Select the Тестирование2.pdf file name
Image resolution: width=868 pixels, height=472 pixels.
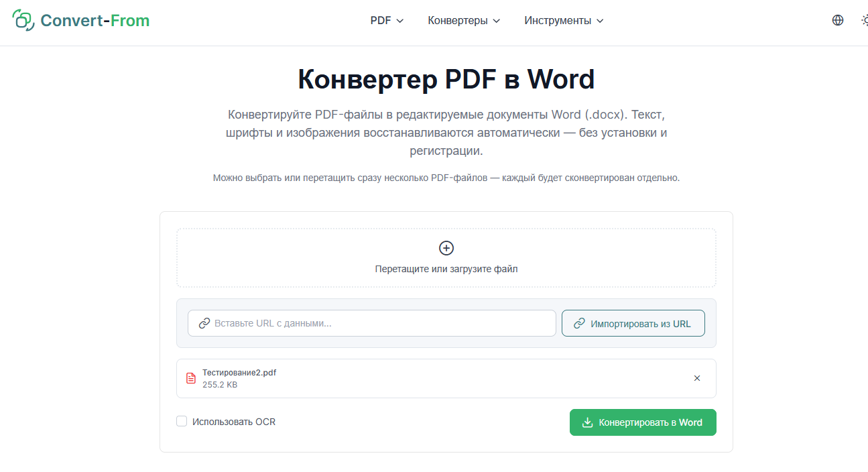coord(239,373)
